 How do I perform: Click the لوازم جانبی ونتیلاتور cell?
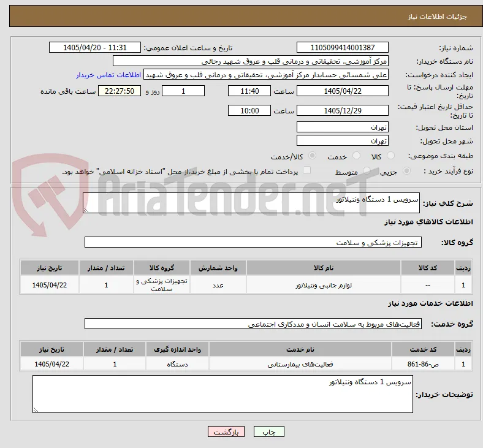(324, 285)
